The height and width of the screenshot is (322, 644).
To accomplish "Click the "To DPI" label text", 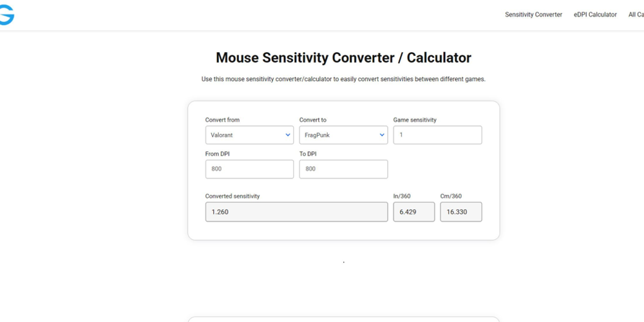I will [x=308, y=154].
